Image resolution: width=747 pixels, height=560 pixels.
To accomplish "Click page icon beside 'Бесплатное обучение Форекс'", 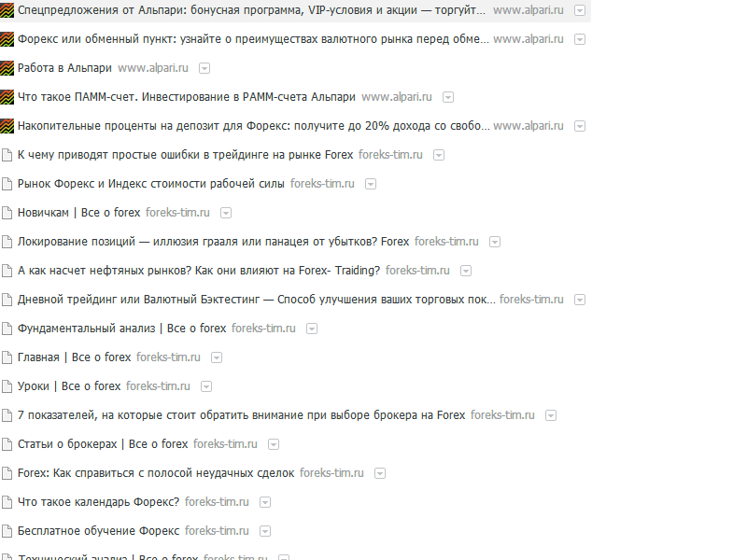I will click(x=7, y=531).
